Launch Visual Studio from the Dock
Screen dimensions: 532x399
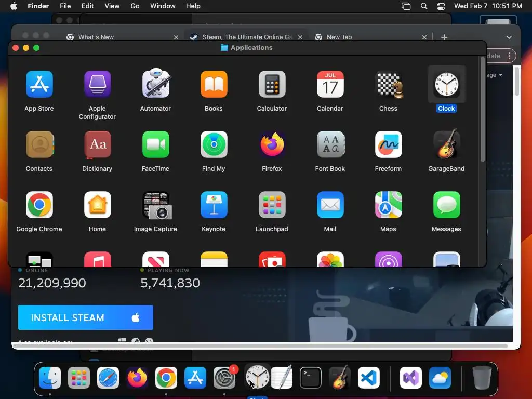tap(411, 378)
